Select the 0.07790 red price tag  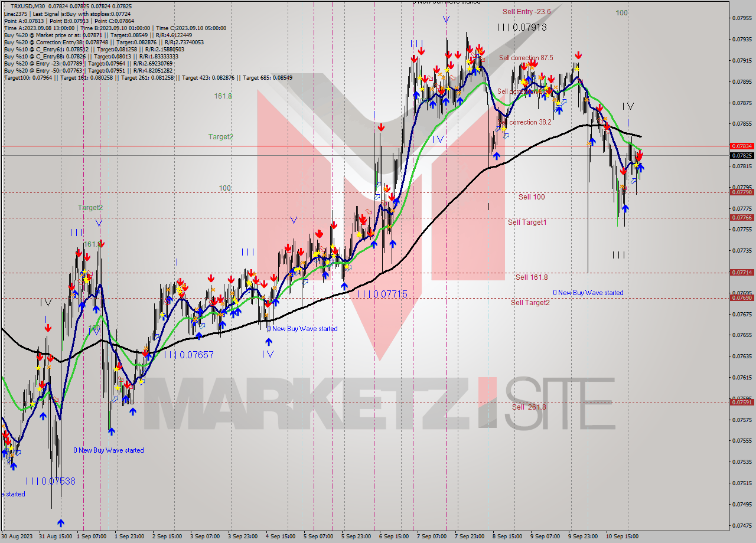(742, 192)
